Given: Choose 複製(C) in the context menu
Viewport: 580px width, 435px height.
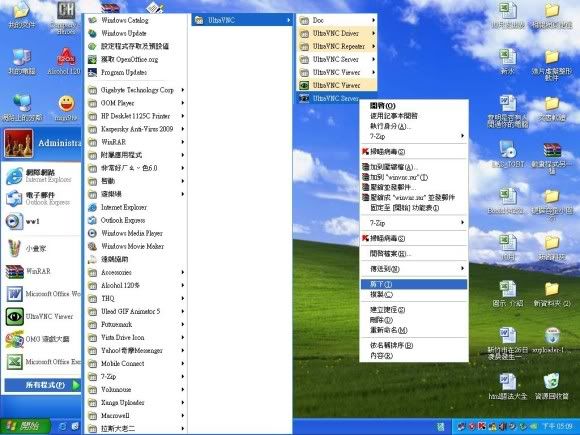Looking at the screenshot, I should 414,294.
